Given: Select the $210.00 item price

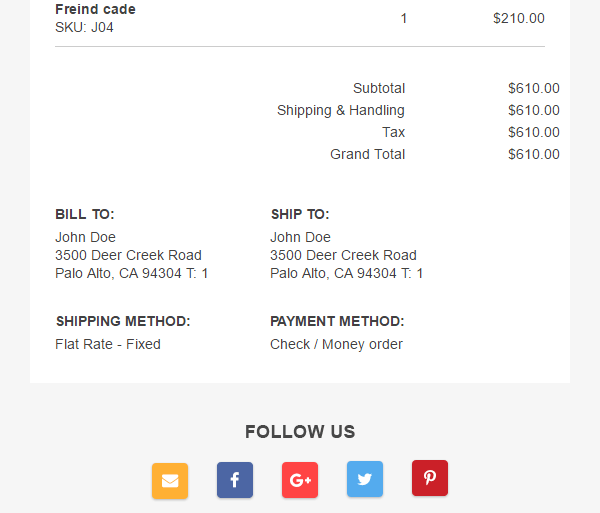Looking at the screenshot, I should coord(519,18).
